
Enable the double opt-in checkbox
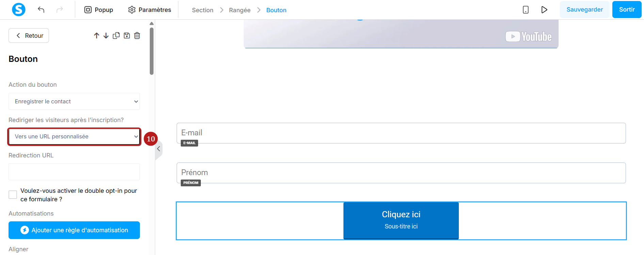point(13,195)
